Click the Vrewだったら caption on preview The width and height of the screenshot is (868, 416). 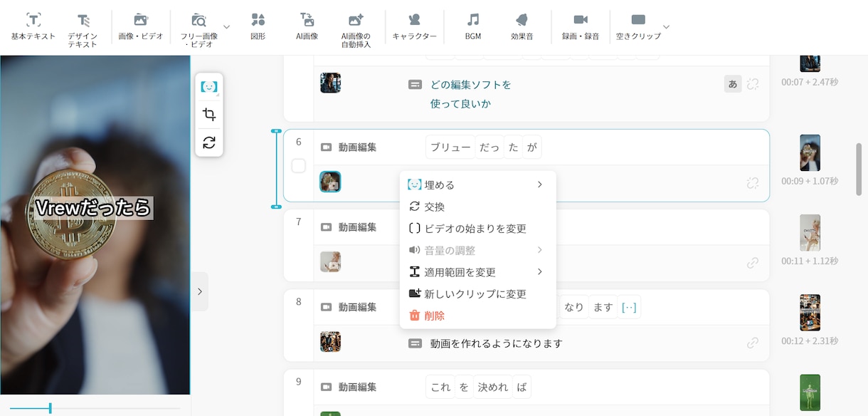[x=94, y=207]
